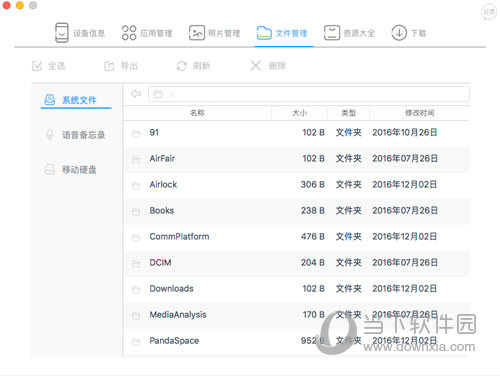Click the folder icon beside AirFair

tap(136, 160)
